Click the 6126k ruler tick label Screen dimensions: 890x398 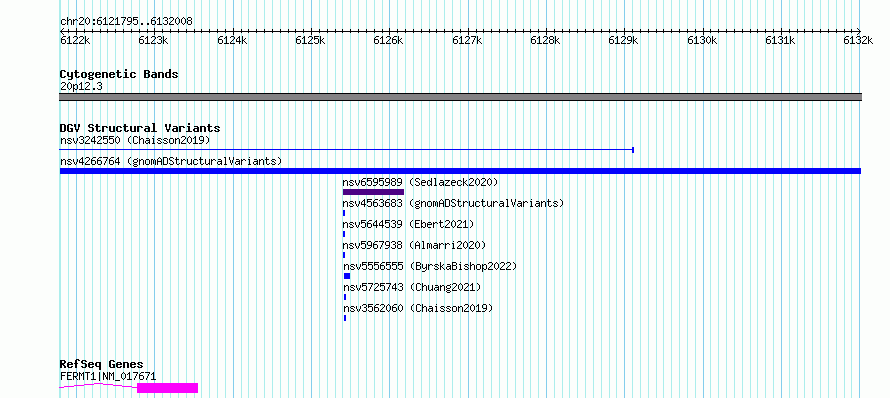pos(388,40)
